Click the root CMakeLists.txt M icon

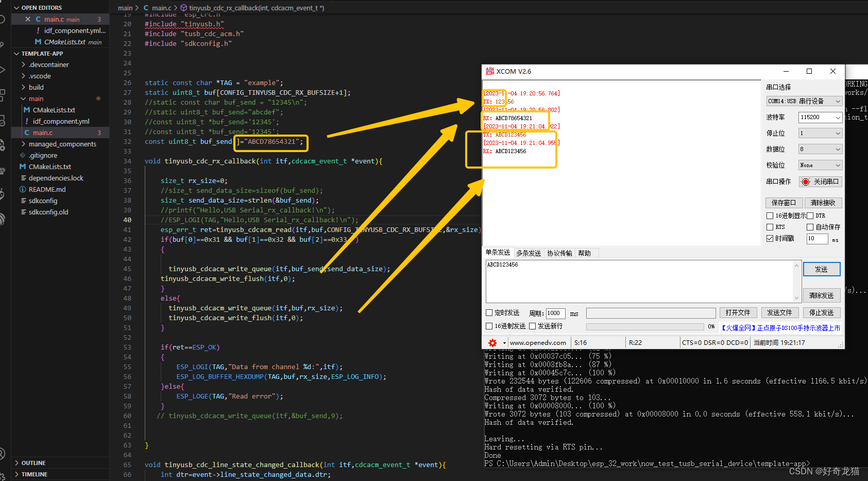(x=23, y=167)
